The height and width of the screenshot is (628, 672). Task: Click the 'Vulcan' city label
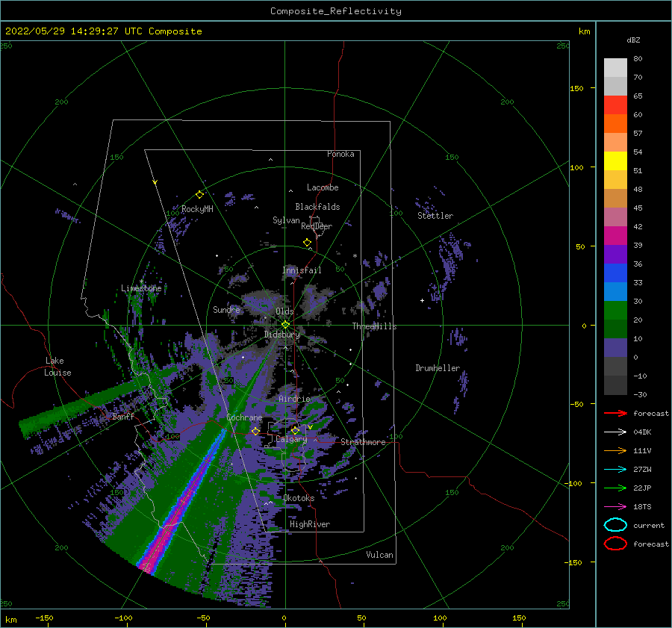[379, 555]
